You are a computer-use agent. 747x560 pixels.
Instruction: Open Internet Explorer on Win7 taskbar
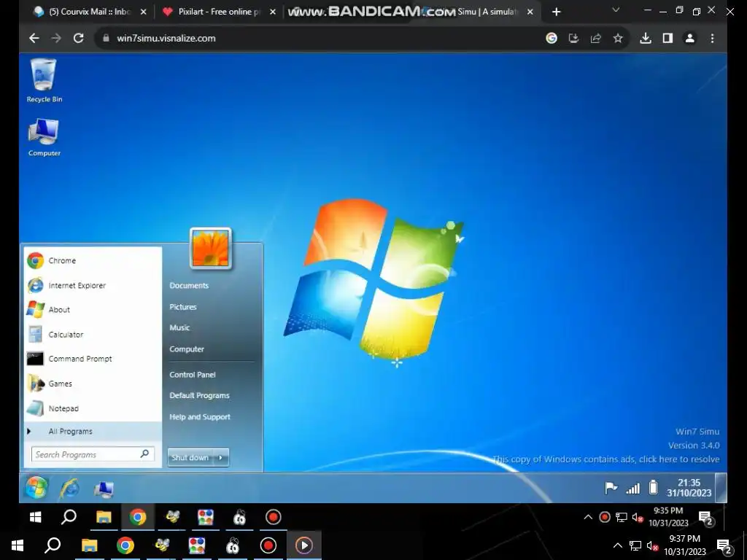[x=69, y=489]
